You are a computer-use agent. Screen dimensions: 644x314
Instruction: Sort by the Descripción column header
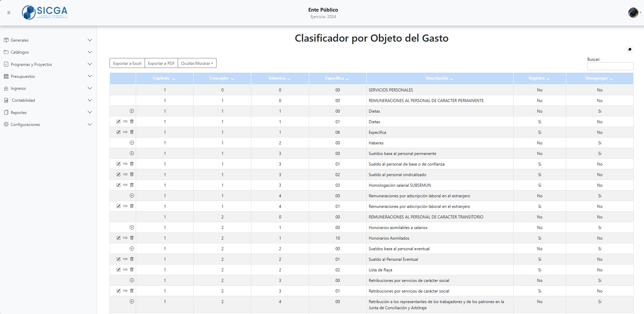click(x=439, y=78)
